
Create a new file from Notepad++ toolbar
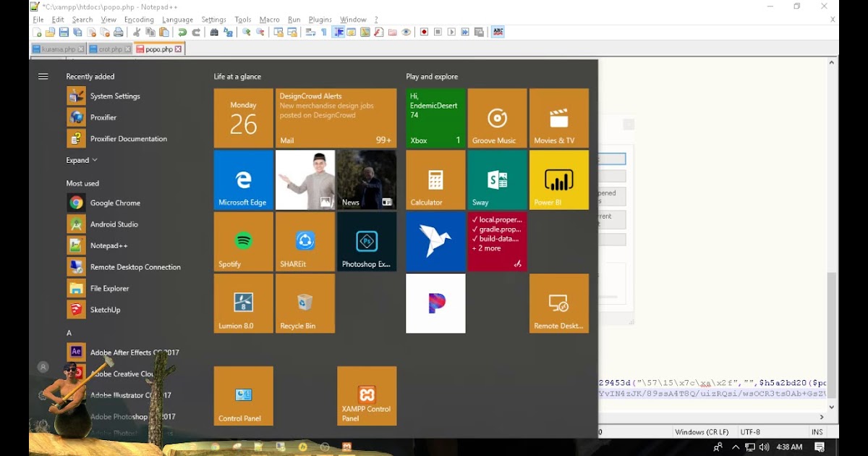(37, 32)
